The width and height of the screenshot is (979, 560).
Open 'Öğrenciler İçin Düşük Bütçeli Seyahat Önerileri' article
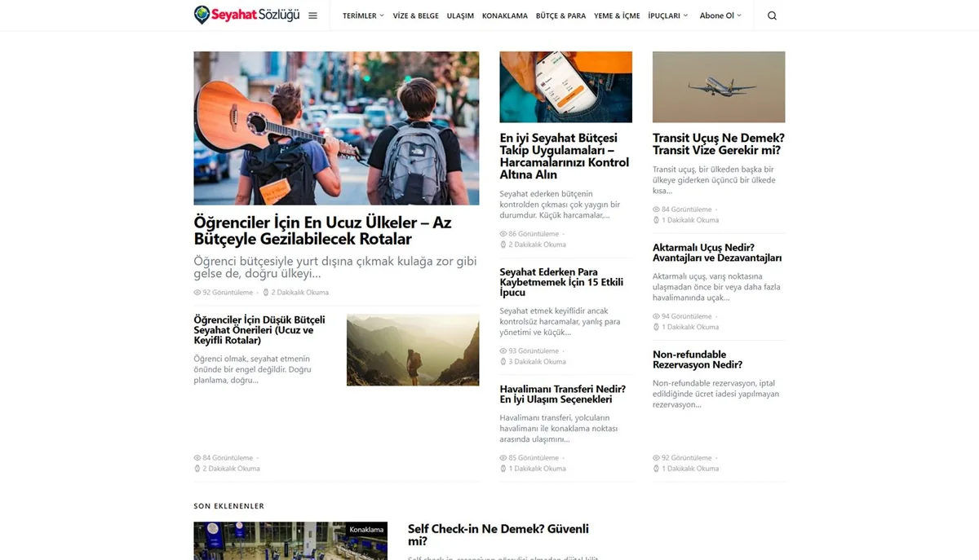[259, 329]
